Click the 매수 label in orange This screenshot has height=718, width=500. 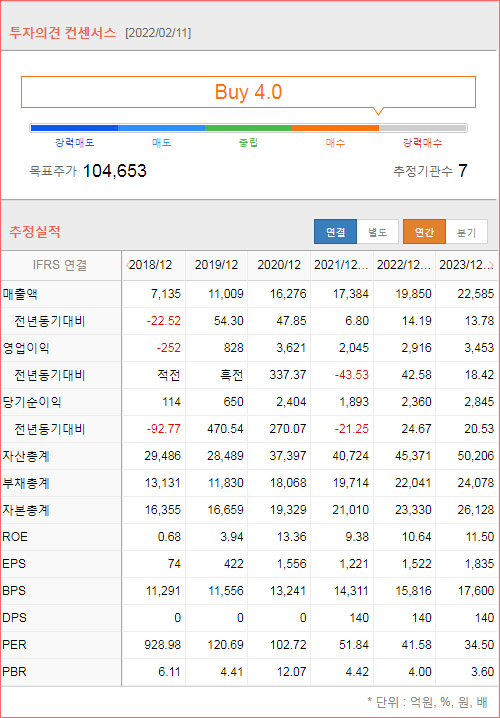(x=335, y=143)
